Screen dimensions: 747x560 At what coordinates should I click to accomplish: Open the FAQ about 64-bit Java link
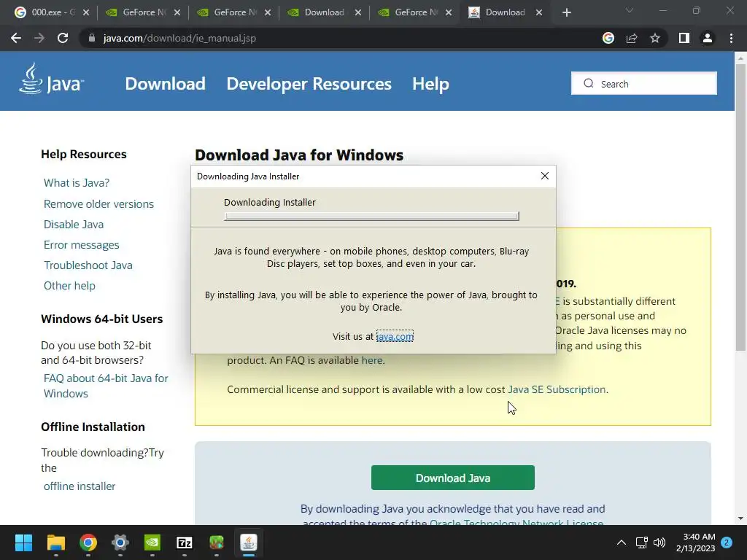pyautogui.click(x=106, y=386)
